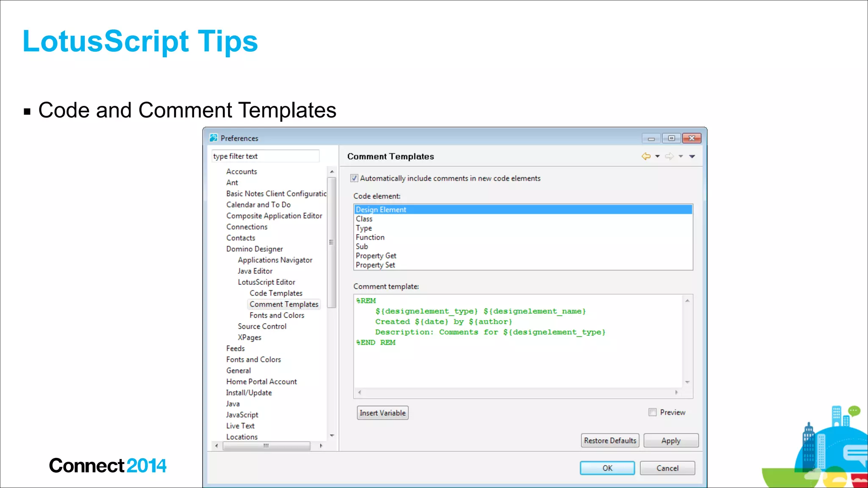
Task: Select Calendar and To Do
Action: click(259, 205)
